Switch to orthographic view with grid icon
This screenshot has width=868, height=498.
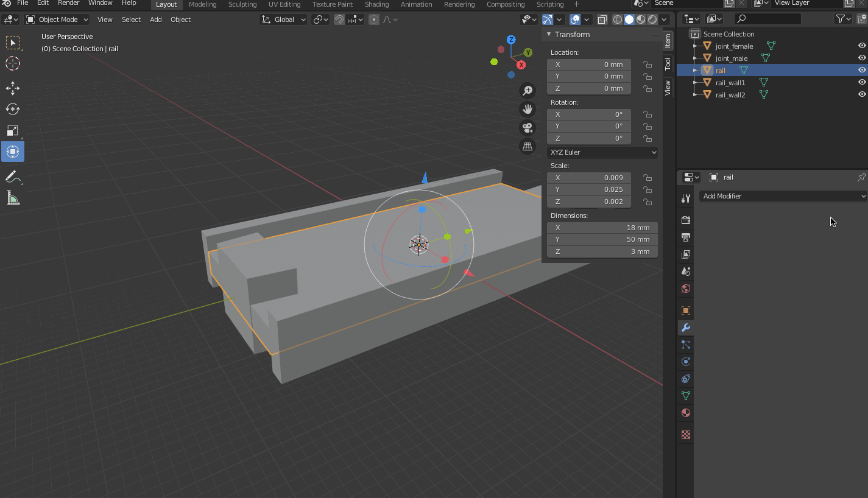[x=527, y=146]
